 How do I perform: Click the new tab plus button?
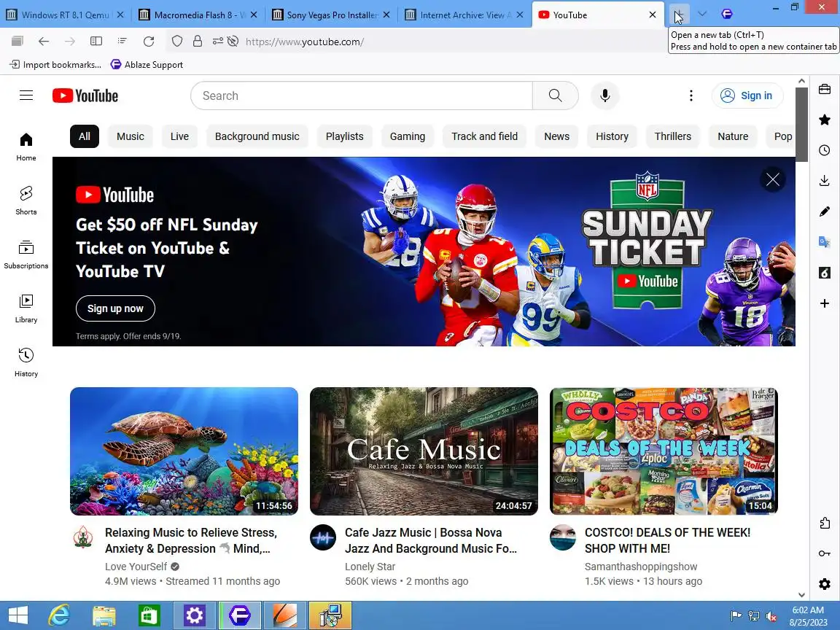click(x=679, y=15)
